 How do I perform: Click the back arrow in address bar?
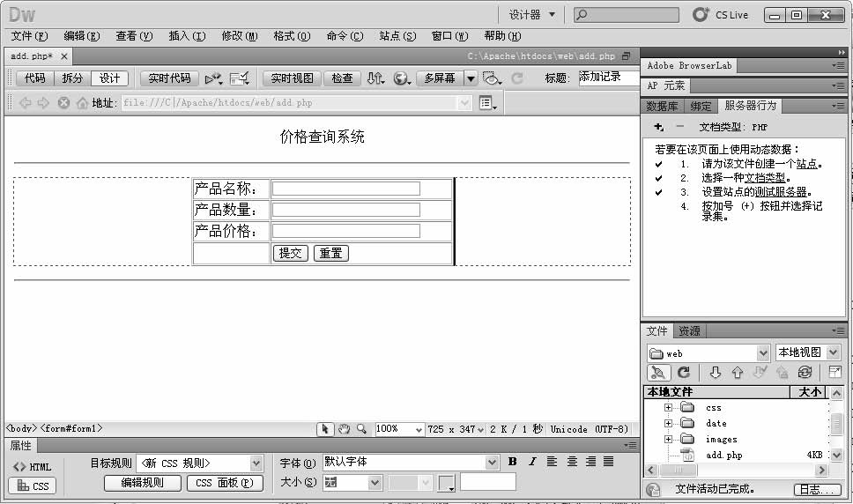pyautogui.click(x=25, y=103)
